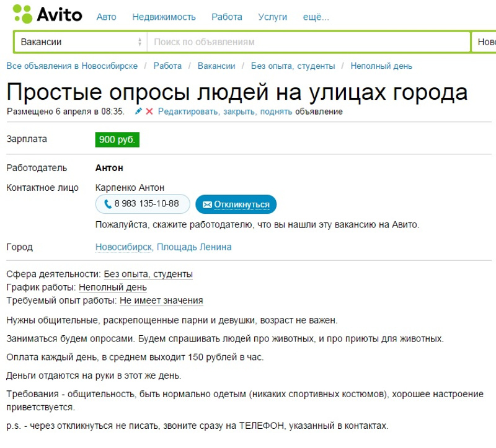Screen dimensions: 496x448
Task: Open the city selector on the right
Action: pos(484,42)
